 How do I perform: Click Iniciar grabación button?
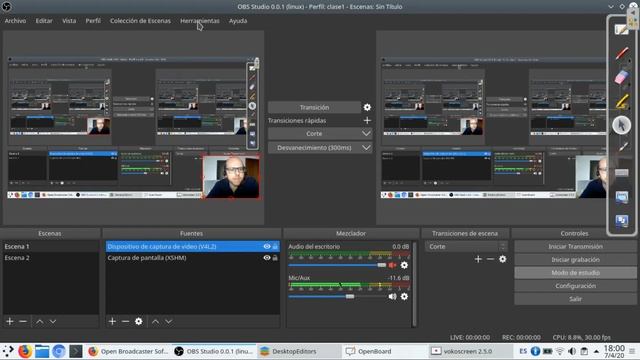575,260
